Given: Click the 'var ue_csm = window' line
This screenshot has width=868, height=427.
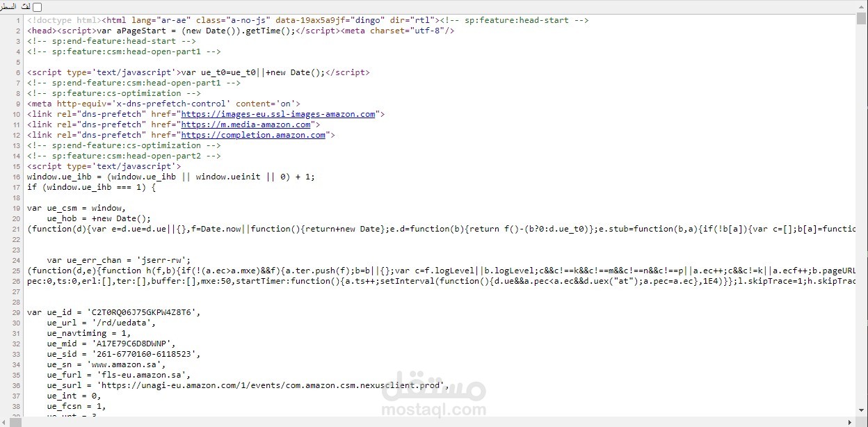Looking at the screenshot, I should coord(77,208).
